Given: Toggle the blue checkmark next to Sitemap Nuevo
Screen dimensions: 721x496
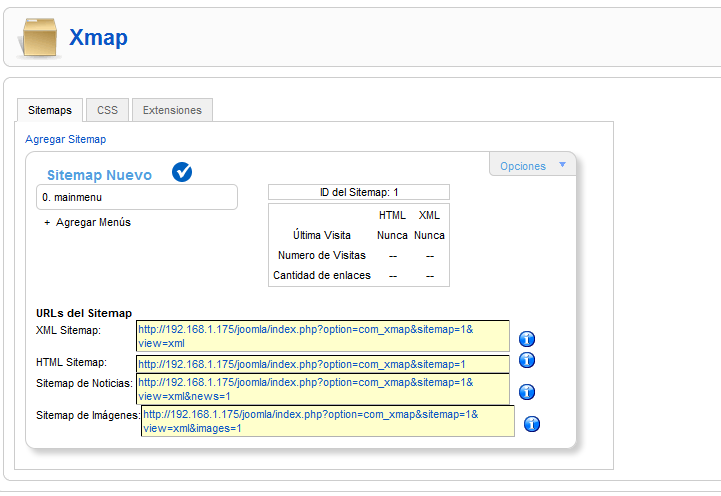Looking at the screenshot, I should point(182,173).
